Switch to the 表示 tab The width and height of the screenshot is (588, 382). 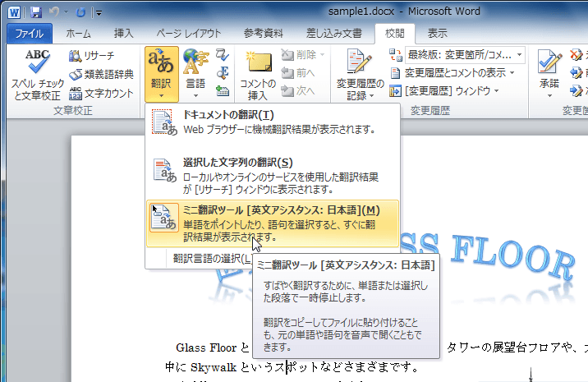437,34
